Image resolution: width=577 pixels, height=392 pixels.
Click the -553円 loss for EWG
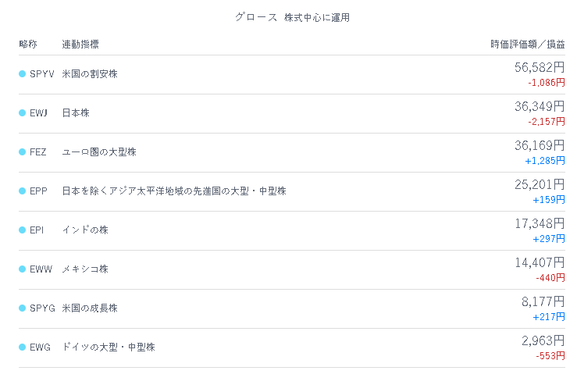click(x=550, y=356)
